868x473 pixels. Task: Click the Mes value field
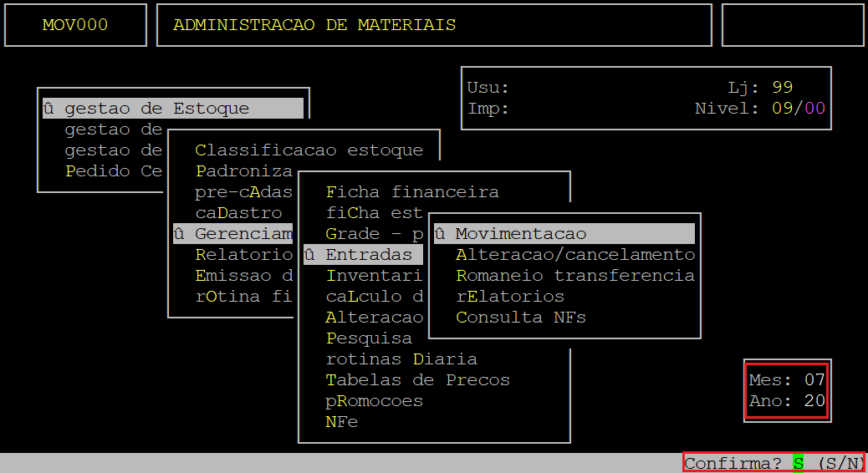click(814, 380)
